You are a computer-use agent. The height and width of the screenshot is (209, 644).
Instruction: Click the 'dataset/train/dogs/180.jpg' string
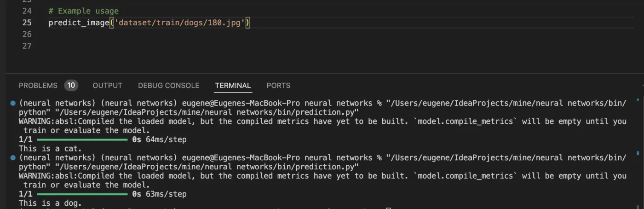(179, 23)
